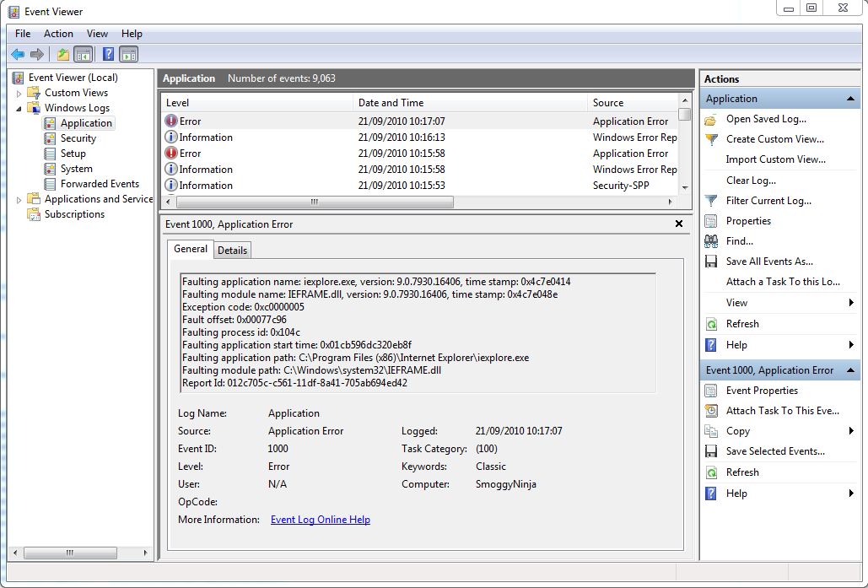Sort events by Date and Time header
Screen dimensions: 868x588
pyautogui.click(x=470, y=102)
